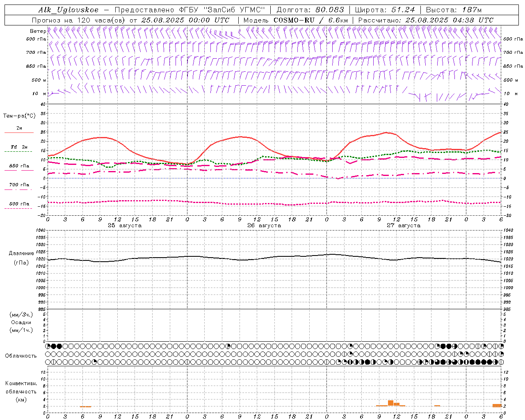This screenshot has height=420, width=525.
Task: Click the 500 м wind level label on left
Action: pyautogui.click(x=39, y=80)
